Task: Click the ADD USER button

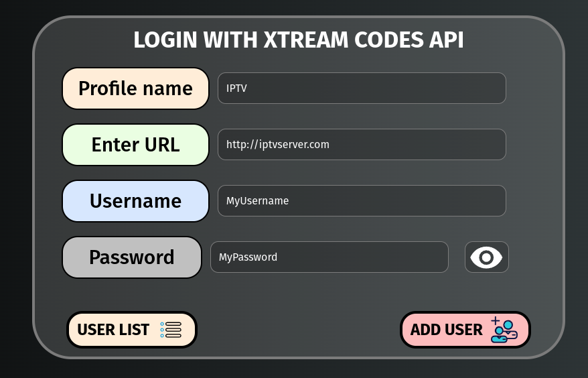Action: (465, 330)
